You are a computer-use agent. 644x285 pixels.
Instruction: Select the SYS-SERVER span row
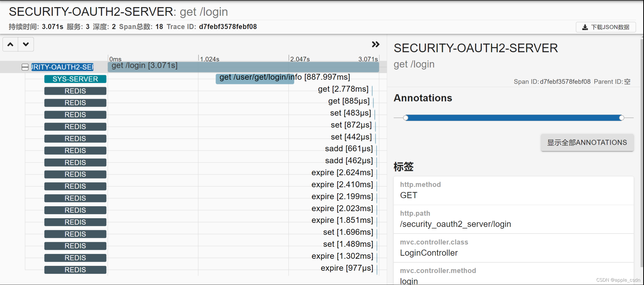tap(75, 79)
